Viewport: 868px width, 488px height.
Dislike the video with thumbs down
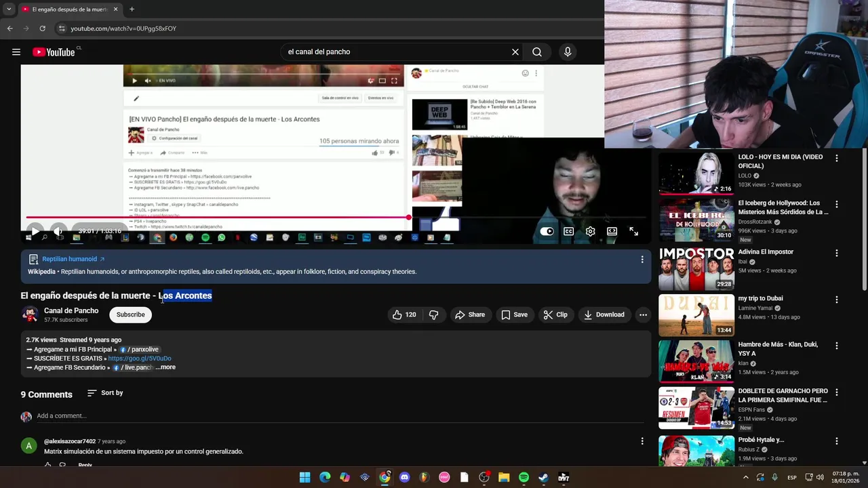point(434,314)
